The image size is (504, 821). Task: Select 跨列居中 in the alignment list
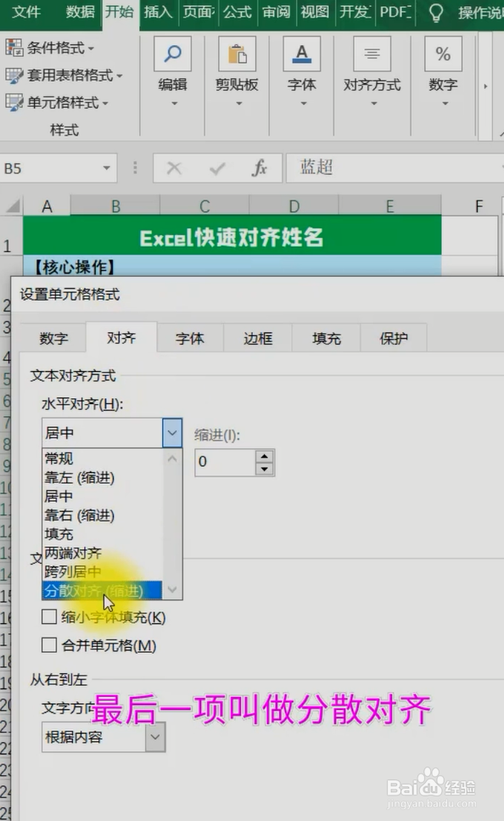pos(73,571)
